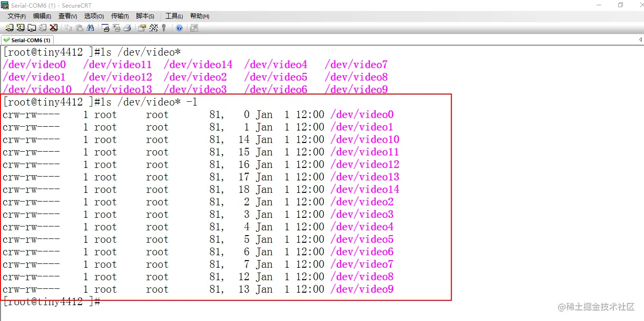Click the Print printer icon
This screenshot has height=321, width=644.
point(127,28)
